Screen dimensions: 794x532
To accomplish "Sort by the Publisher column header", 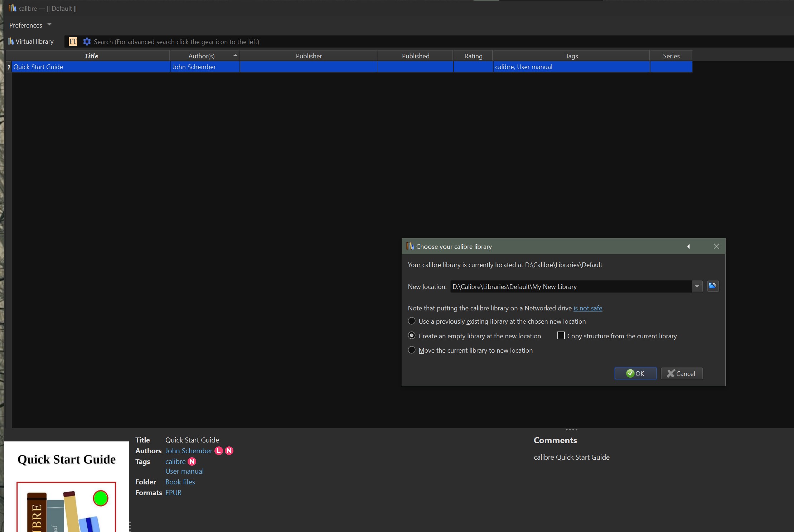I will (309, 56).
